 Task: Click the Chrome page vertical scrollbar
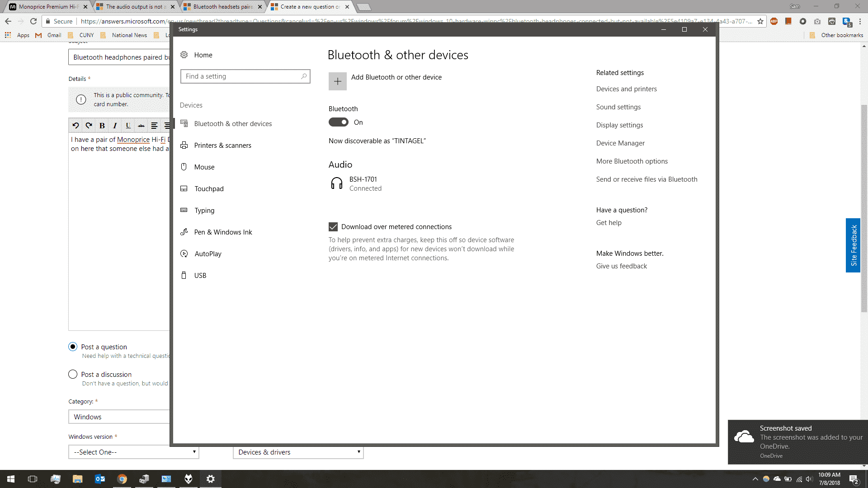pyautogui.click(x=864, y=208)
